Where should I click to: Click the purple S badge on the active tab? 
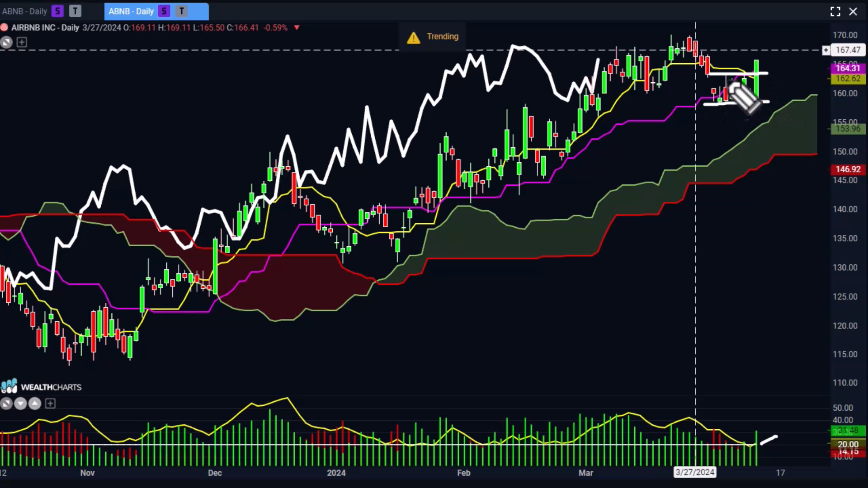pos(164,11)
